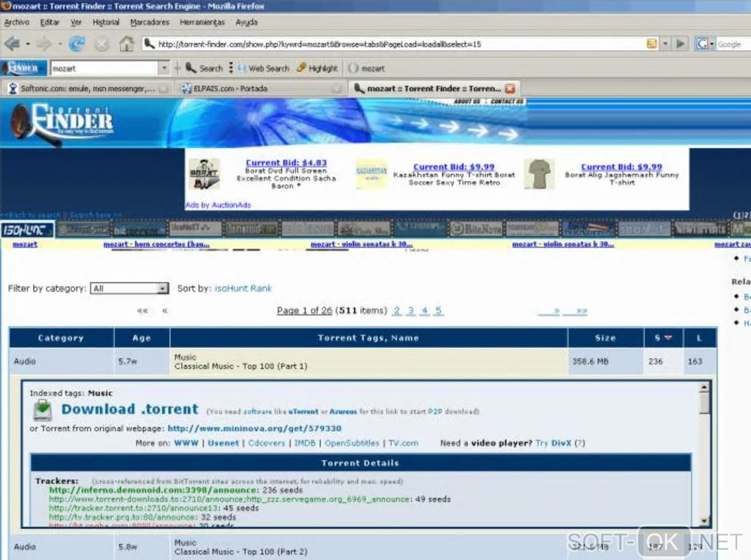Click Current Bid $4.83 ad link
The height and width of the screenshot is (560, 751).
coord(286,163)
